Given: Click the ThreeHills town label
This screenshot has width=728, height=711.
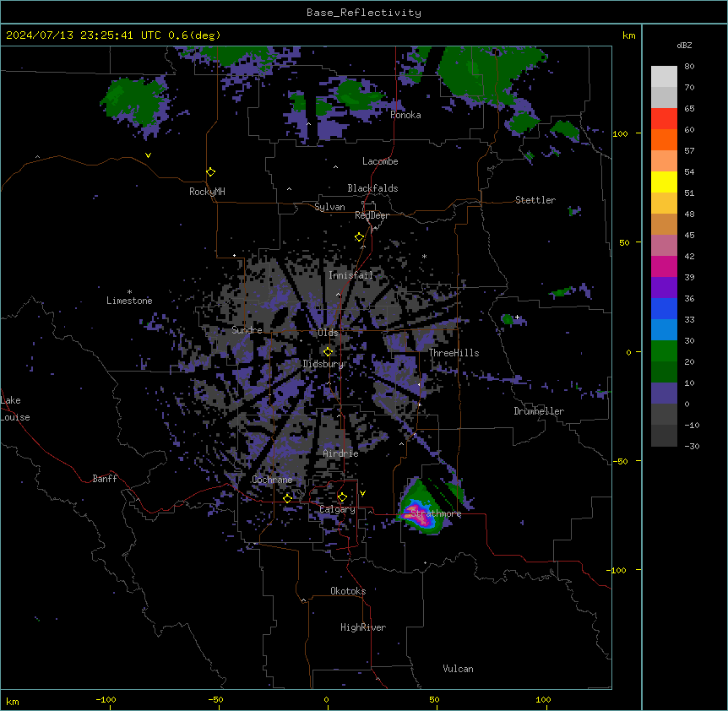Looking at the screenshot, I should 454,353.
